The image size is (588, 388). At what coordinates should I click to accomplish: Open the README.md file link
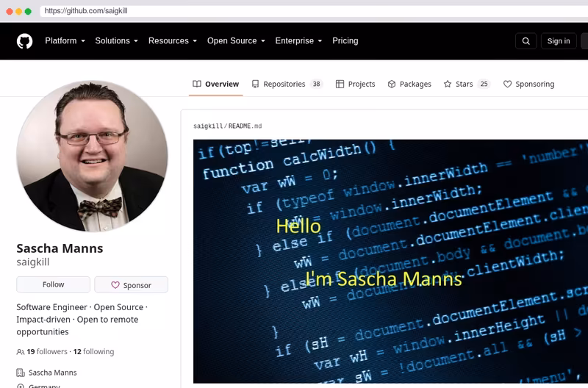pyautogui.click(x=245, y=126)
